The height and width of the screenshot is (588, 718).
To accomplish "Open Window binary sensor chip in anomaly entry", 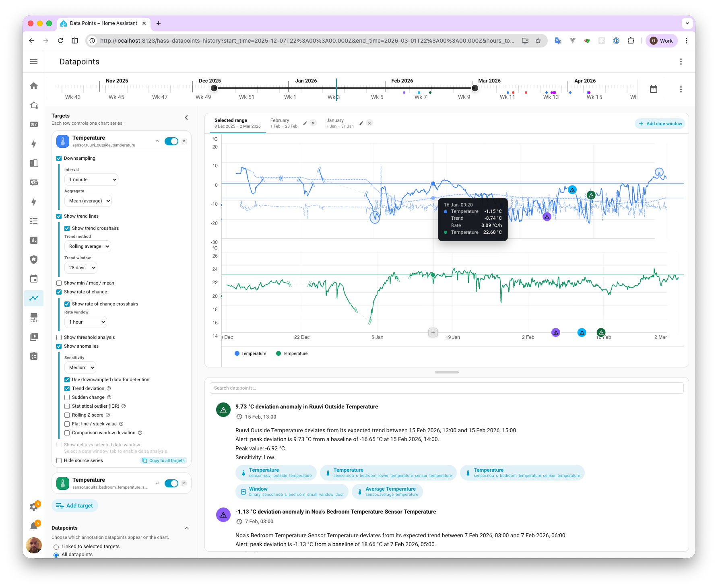I will point(292,491).
